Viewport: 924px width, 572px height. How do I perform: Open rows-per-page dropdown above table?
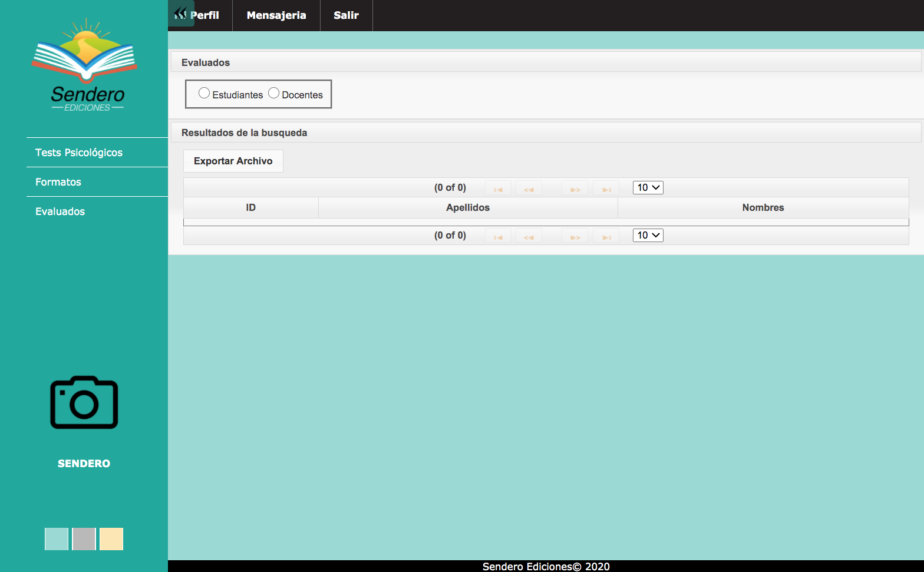pyautogui.click(x=648, y=187)
